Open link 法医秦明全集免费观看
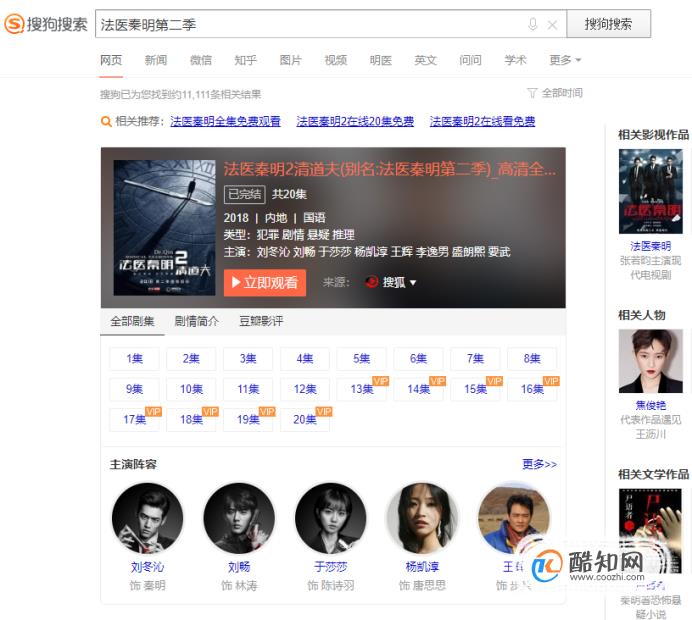 click(226, 121)
